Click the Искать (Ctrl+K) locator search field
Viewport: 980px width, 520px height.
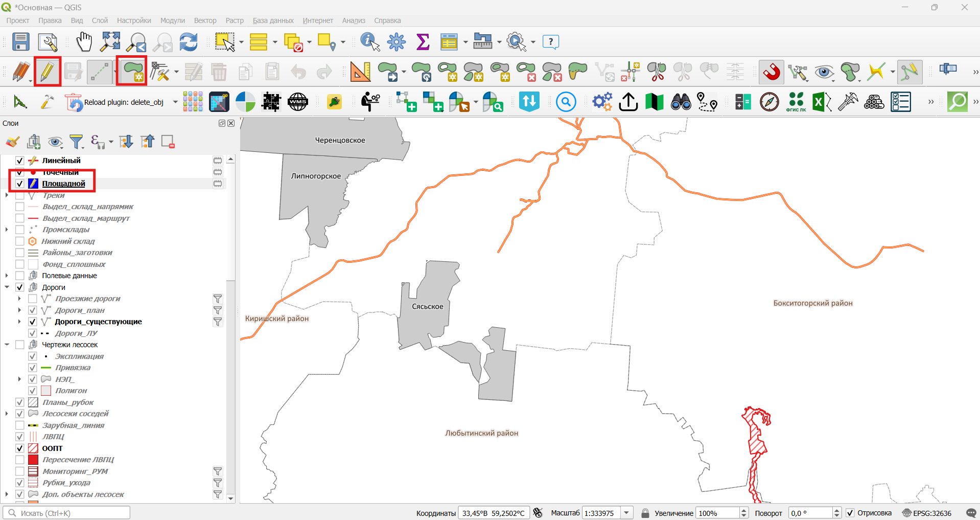[x=66, y=513]
